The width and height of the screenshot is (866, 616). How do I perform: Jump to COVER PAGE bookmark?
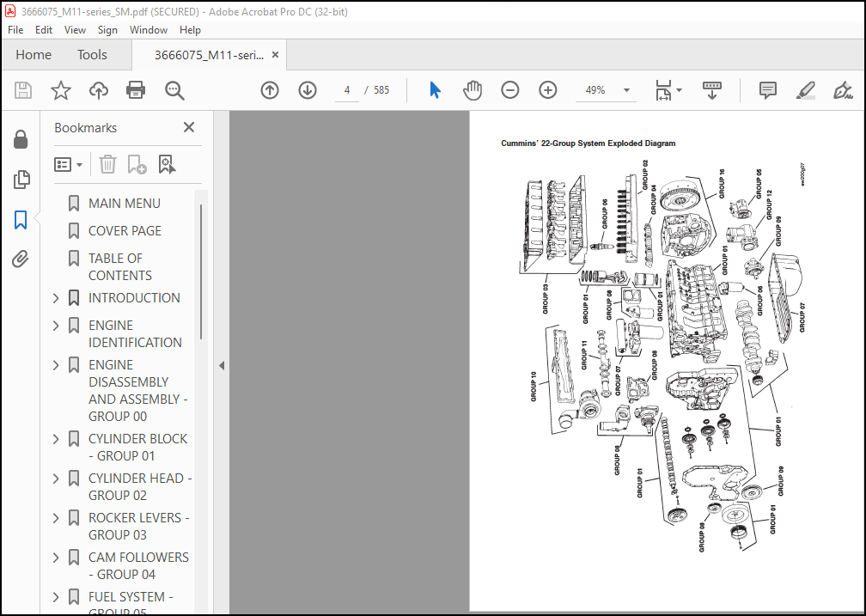pyautogui.click(x=125, y=231)
